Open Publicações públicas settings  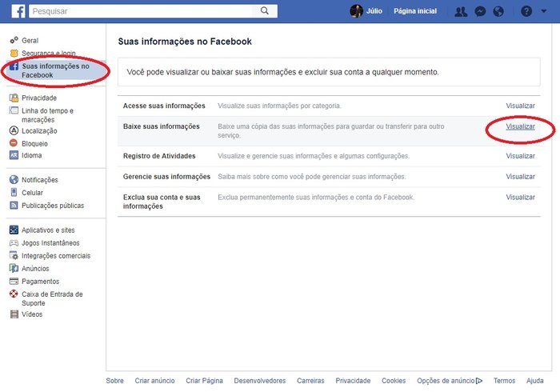pyautogui.click(x=53, y=206)
